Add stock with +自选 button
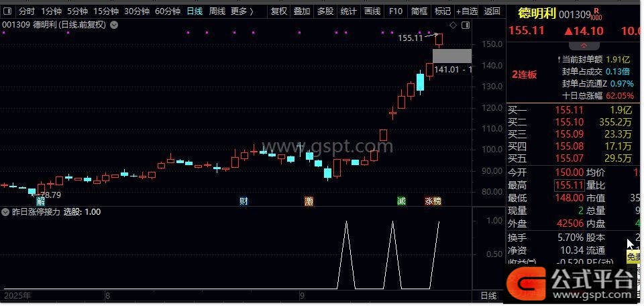644x306 pixels. [467, 11]
